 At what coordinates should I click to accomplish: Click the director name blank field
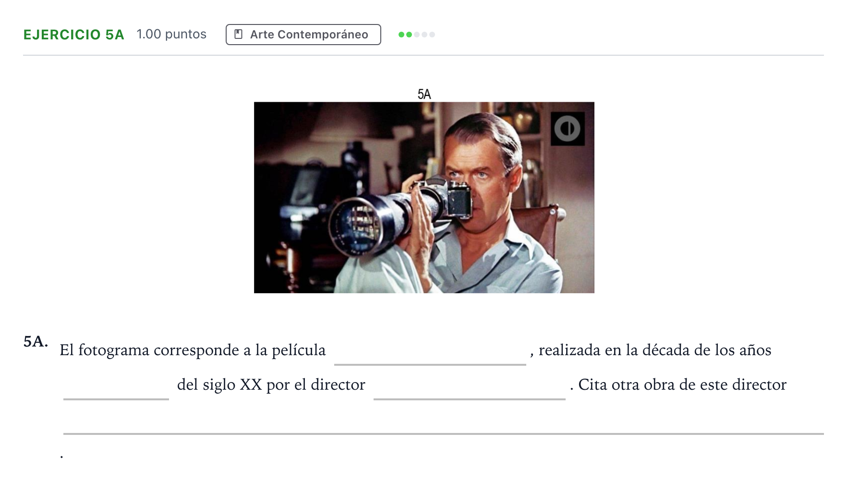tap(470, 386)
